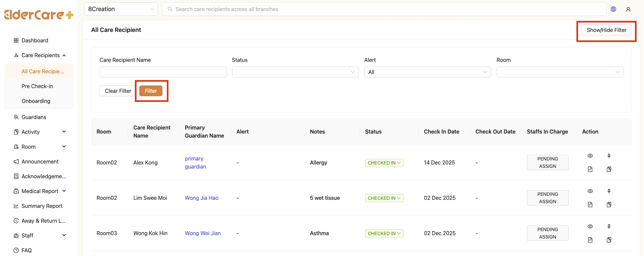Open the Wong Jia Hao guardian link
644x256 pixels.
tap(201, 198)
